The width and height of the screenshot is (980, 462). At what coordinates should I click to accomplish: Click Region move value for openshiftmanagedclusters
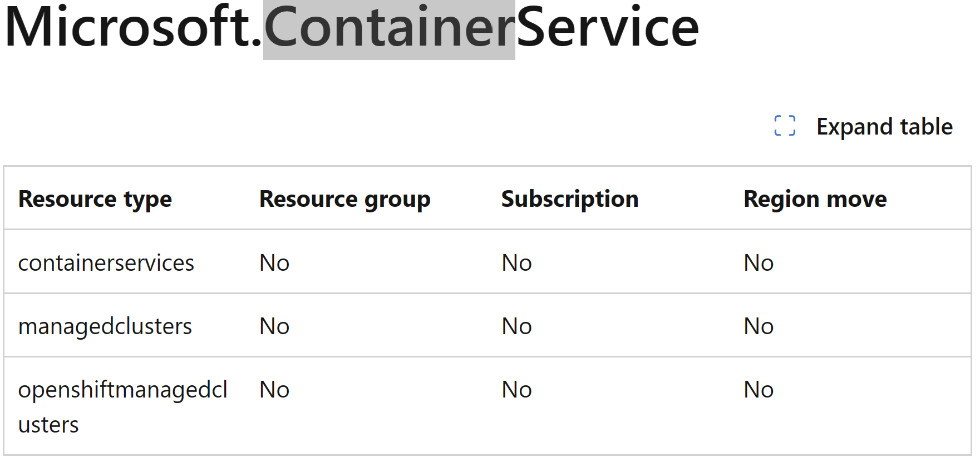759,389
